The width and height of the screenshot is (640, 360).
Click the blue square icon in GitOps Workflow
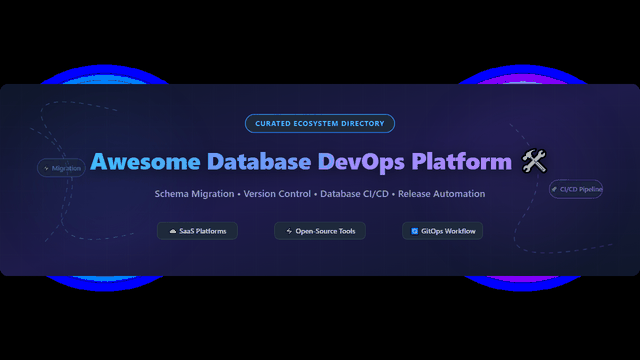[x=414, y=231]
